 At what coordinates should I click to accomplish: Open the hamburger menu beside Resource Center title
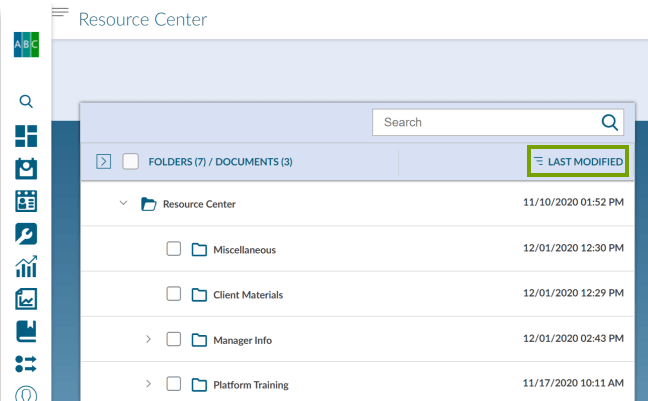tap(60, 12)
